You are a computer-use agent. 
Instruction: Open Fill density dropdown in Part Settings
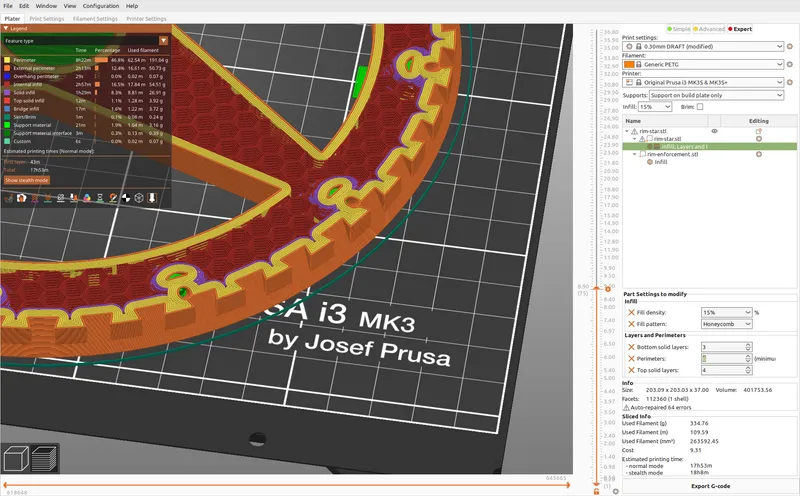(727, 312)
